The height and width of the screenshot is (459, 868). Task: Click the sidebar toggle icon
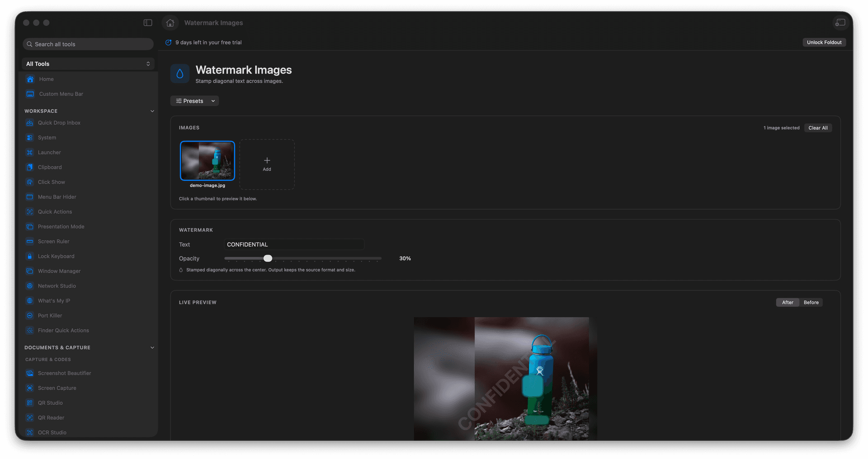point(148,23)
